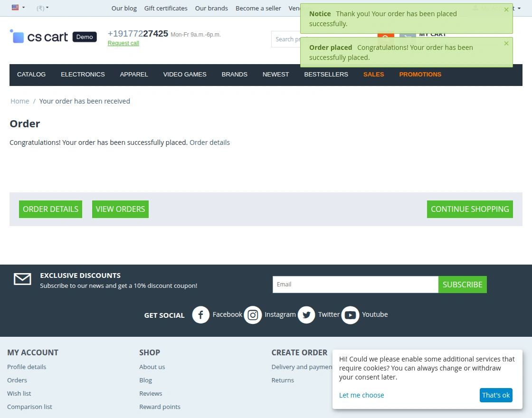Viewport: 532px width, 418px height.
Task: Click the newsletter Email field
Action: [x=355, y=285]
